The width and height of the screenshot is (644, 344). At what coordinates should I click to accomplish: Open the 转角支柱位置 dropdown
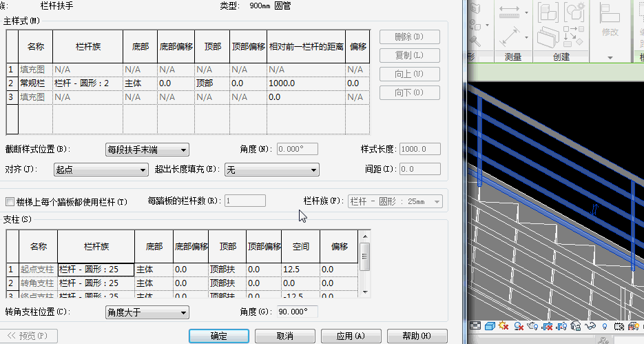coord(147,312)
